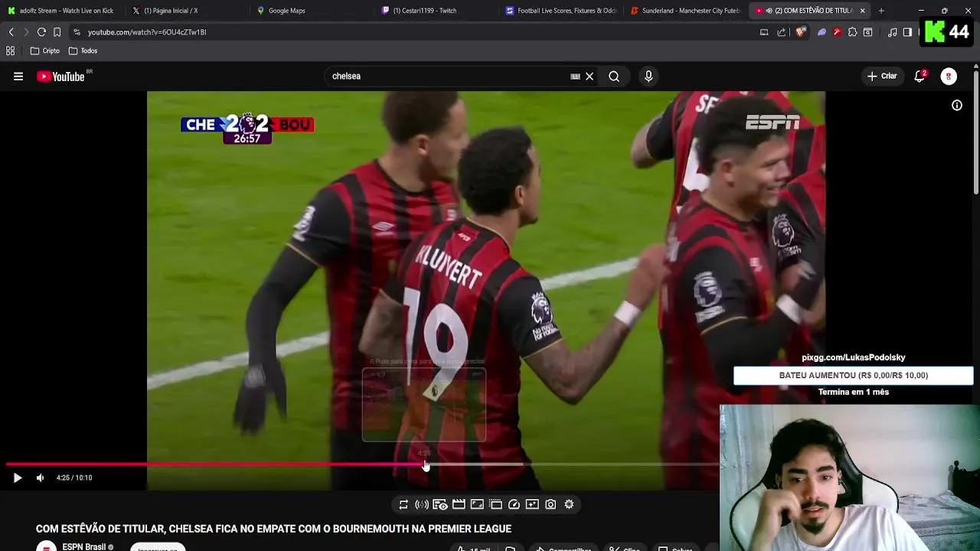Clear the chelsea search text
This screenshot has height=551, width=980.
point(590,77)
